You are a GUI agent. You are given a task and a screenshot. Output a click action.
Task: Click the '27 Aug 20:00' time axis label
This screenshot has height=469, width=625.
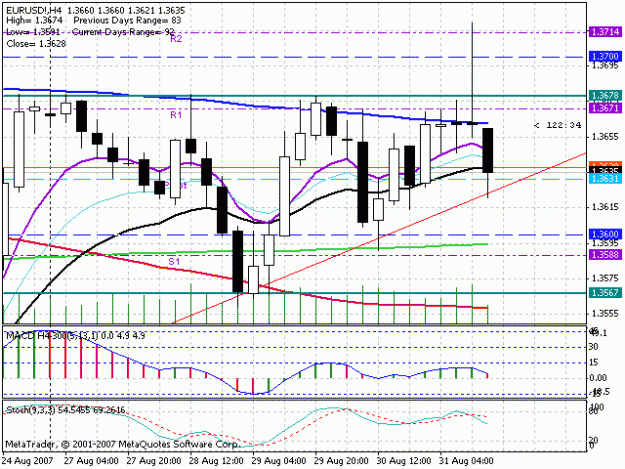click(154, 461)
